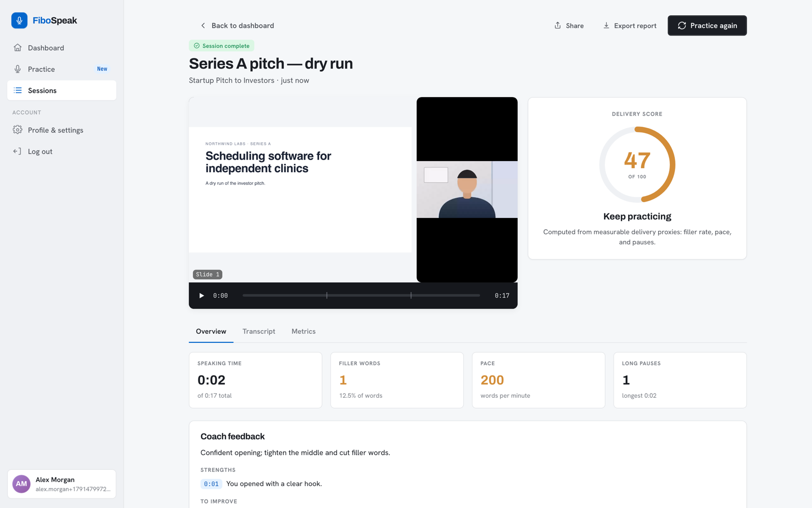Switch to the Transcript tab

259,331
